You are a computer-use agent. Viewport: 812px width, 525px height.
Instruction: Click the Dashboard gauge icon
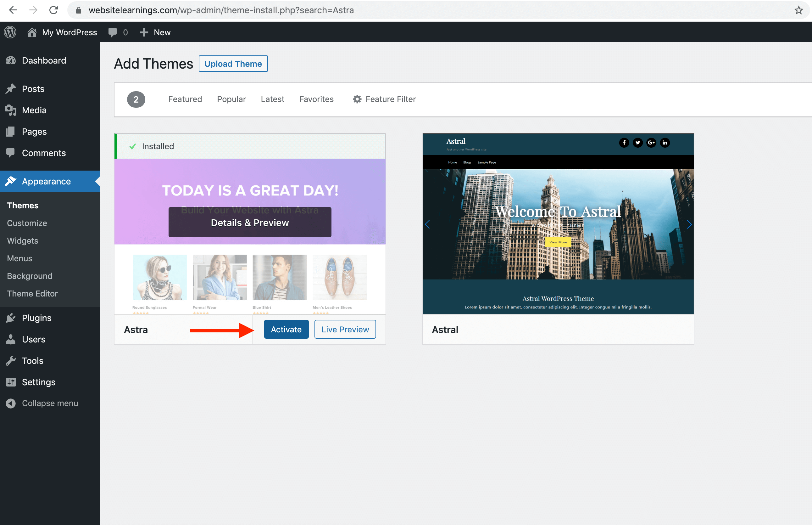pyautogui.click(x=11, y=60)
